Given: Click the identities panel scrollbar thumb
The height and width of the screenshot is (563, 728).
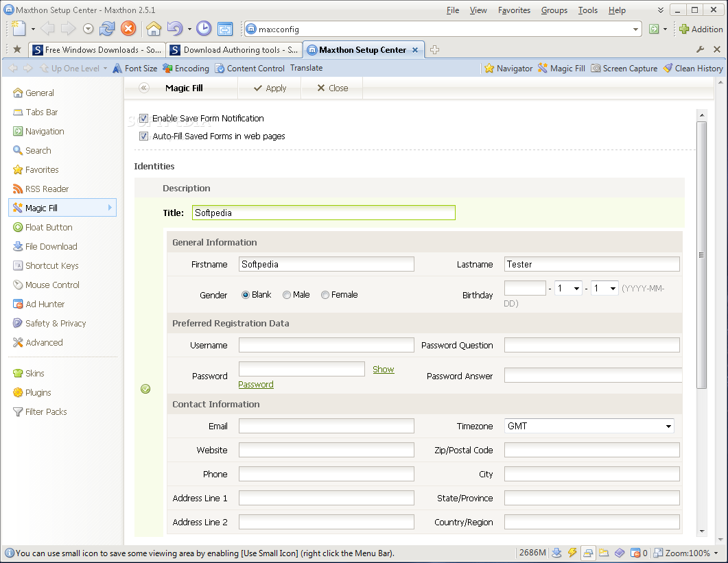Looking at the screenshot, I should click(701, 255).
